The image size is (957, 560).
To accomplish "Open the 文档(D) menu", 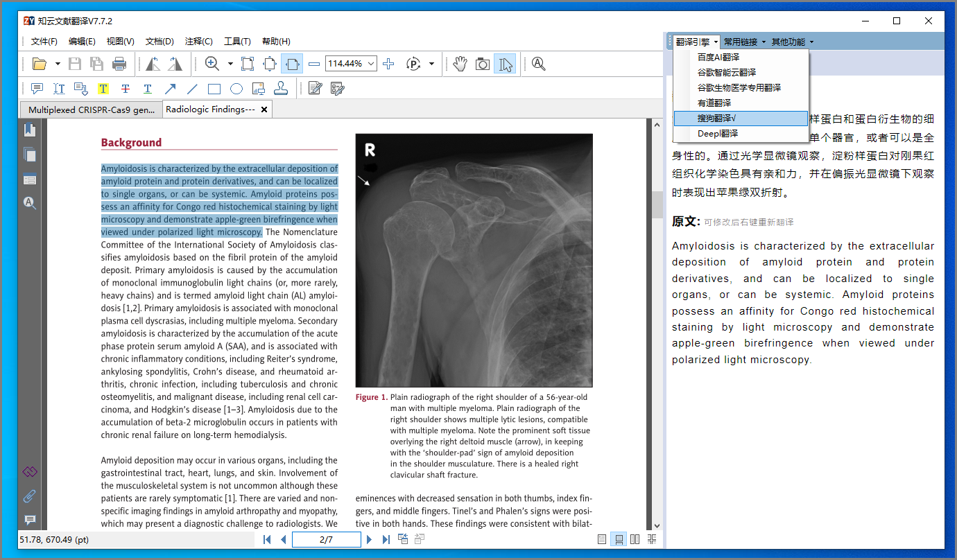I will pyautogui.click(x=159, y=42).
